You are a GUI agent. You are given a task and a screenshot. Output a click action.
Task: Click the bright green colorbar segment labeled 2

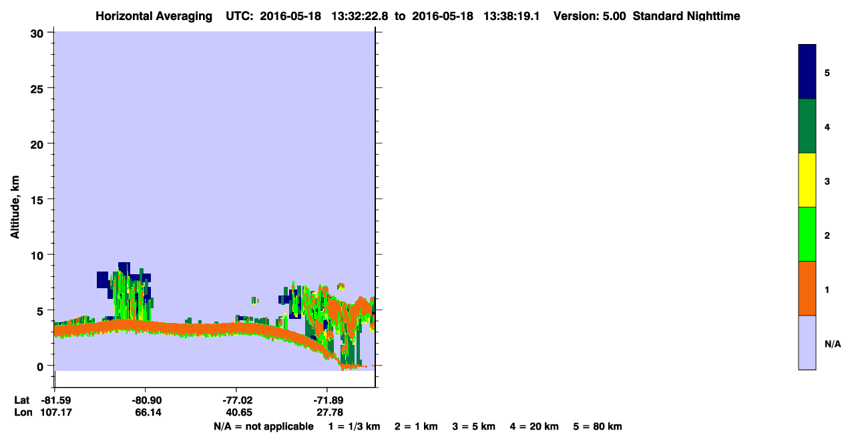point(807,234)
